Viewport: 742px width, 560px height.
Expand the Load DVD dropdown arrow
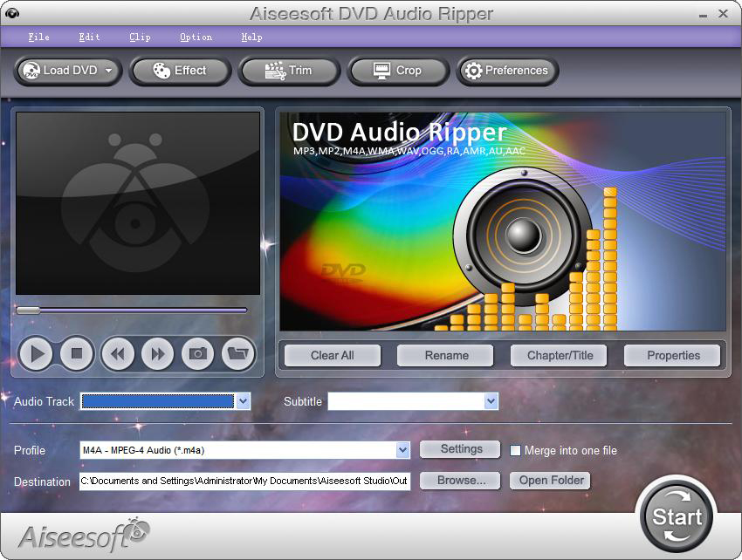coord(109,72)
